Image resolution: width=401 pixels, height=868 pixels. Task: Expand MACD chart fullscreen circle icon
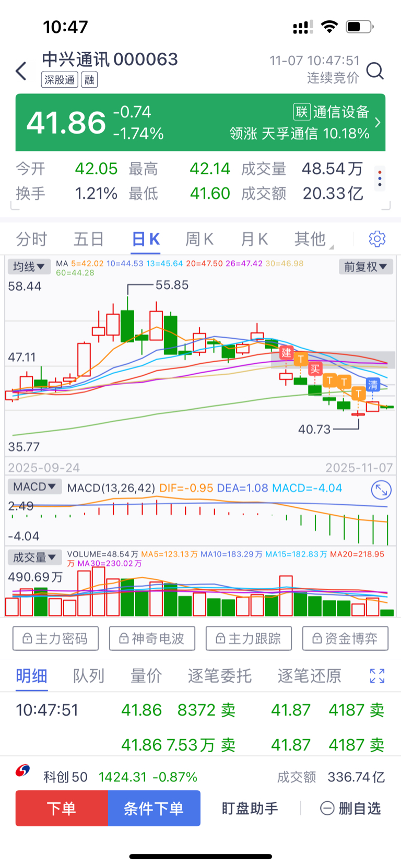381,490
